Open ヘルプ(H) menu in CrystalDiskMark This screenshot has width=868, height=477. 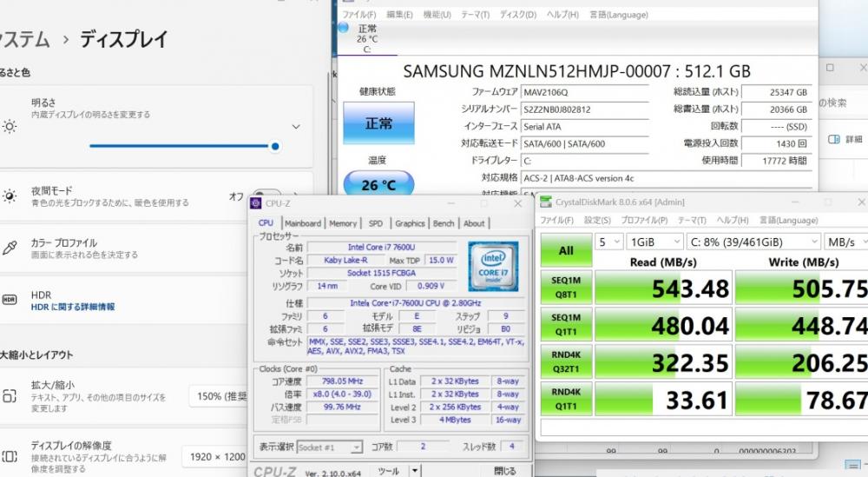(x=733, y=220)
